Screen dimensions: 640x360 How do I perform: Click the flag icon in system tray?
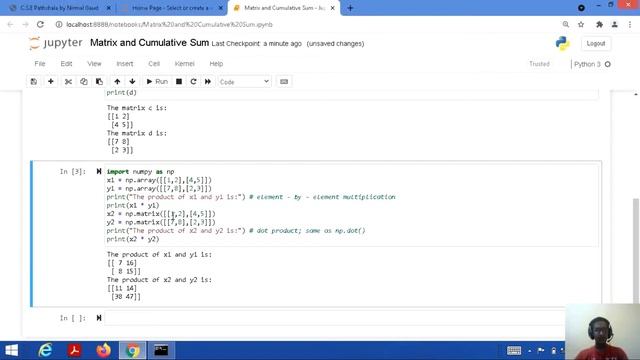(x=541, y=351)
